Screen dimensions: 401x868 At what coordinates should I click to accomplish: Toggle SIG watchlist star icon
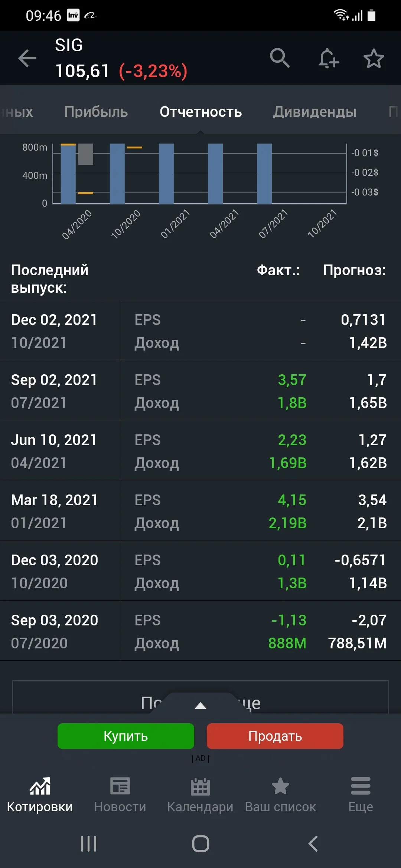click(x=374, y=58)
